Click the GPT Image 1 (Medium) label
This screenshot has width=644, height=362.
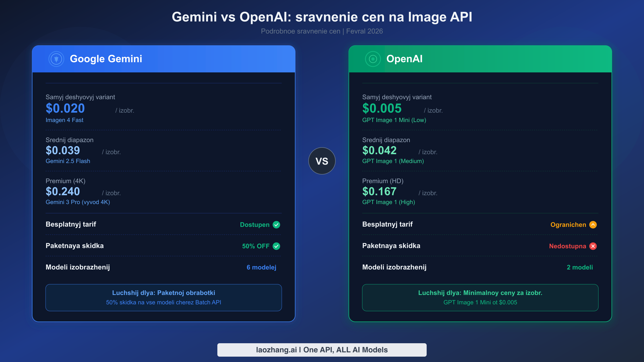[393, 161]
